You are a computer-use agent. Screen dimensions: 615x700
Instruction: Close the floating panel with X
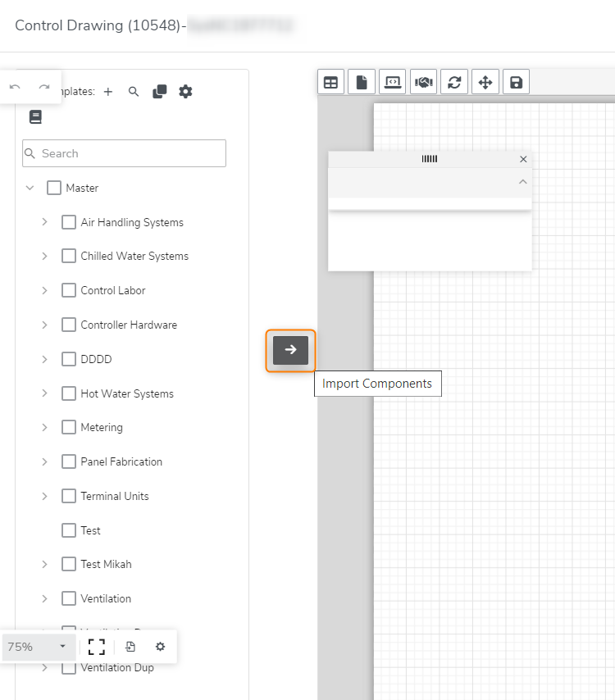point(523,159)
